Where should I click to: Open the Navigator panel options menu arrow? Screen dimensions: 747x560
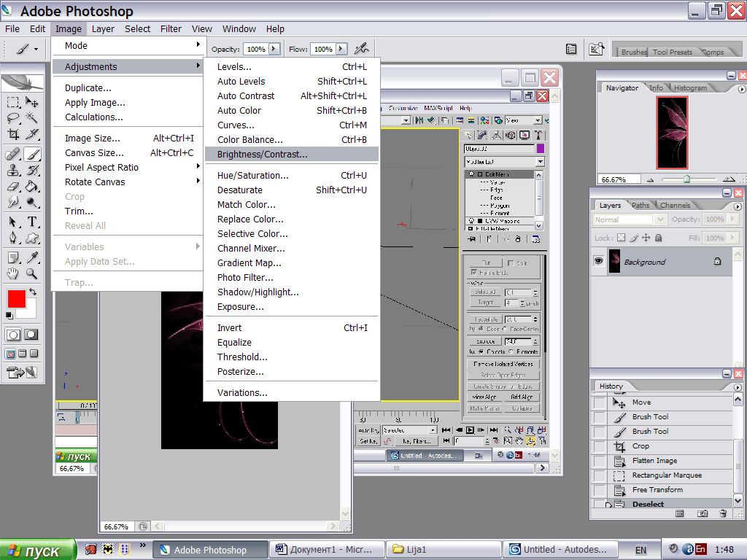pos(741,89)
